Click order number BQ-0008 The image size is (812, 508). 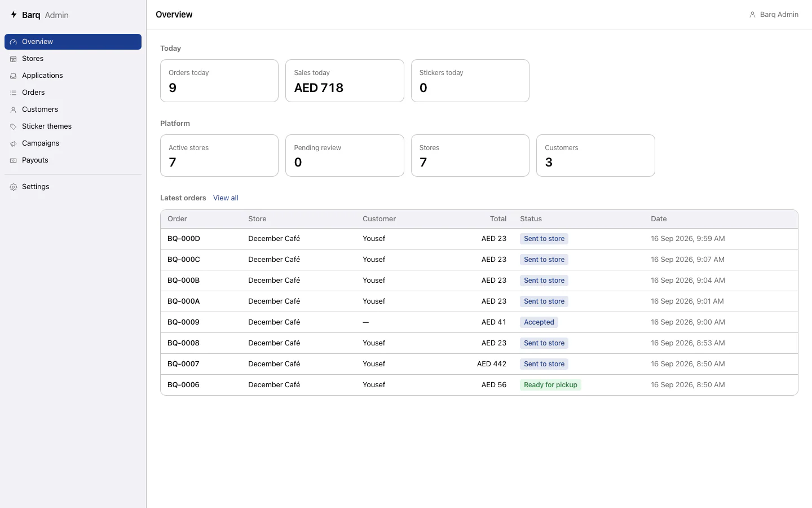pyautogui.click(x=184, y=343)
